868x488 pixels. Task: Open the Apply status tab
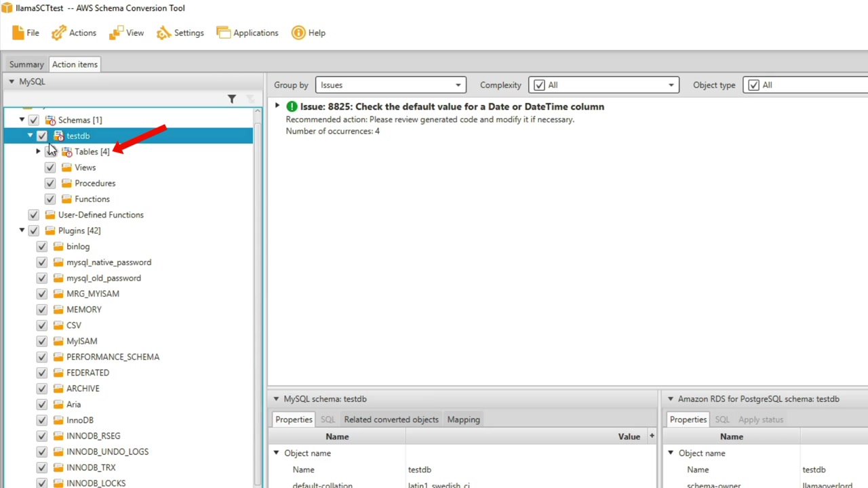point(761,420)
